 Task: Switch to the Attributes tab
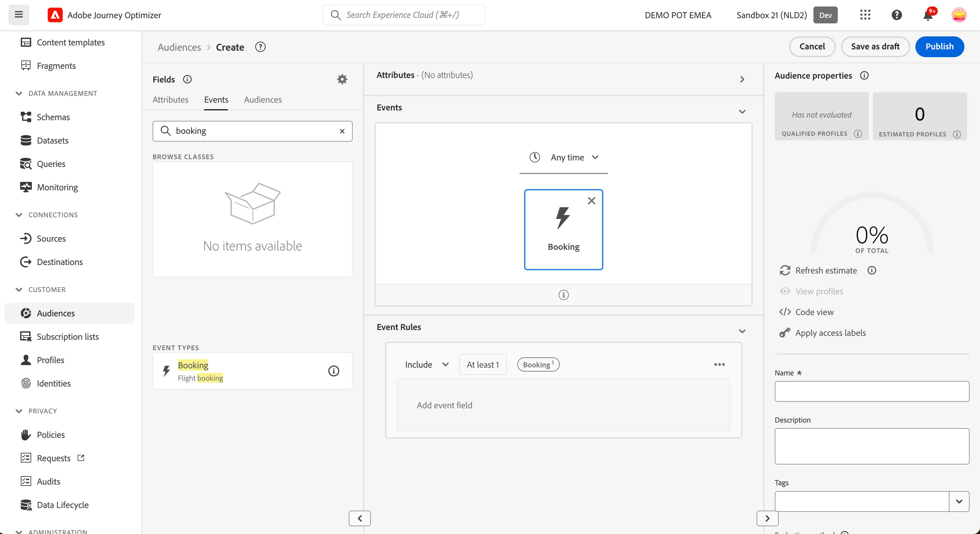pyautogui.click(x=170, y=99)
